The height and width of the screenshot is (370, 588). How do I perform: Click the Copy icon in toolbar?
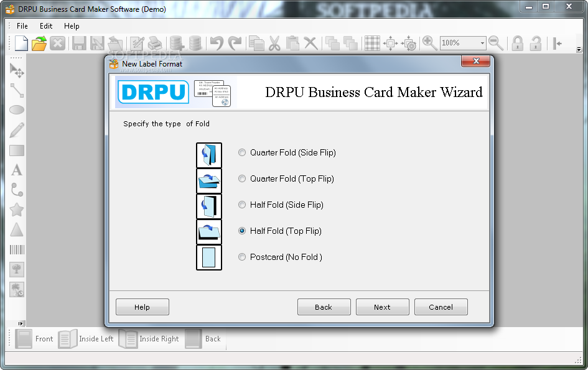256,43
